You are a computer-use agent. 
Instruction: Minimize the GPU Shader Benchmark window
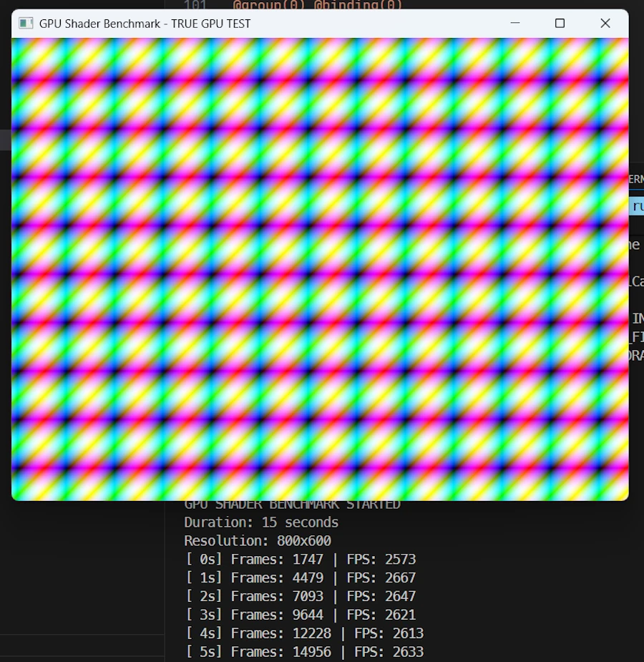pos(515,24)
